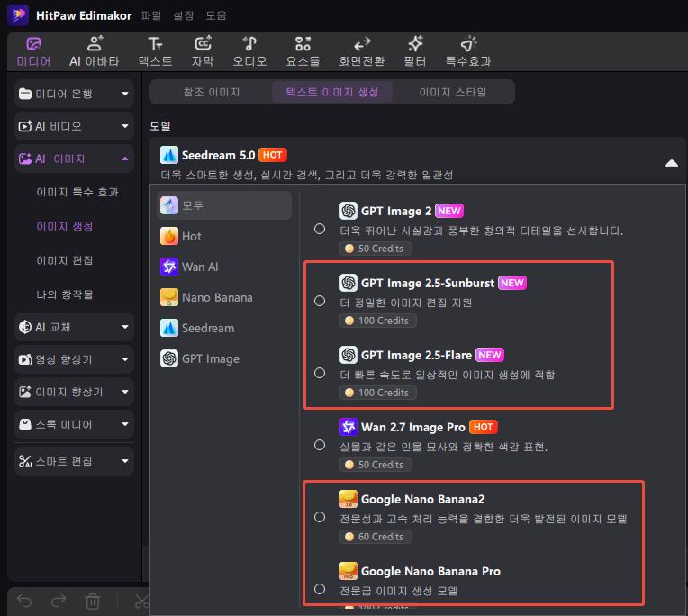The width and height of the screenshot is (688, 616).
Task: Collapse the Seedream 5.0 model dropdown
Action: [671, 164]
